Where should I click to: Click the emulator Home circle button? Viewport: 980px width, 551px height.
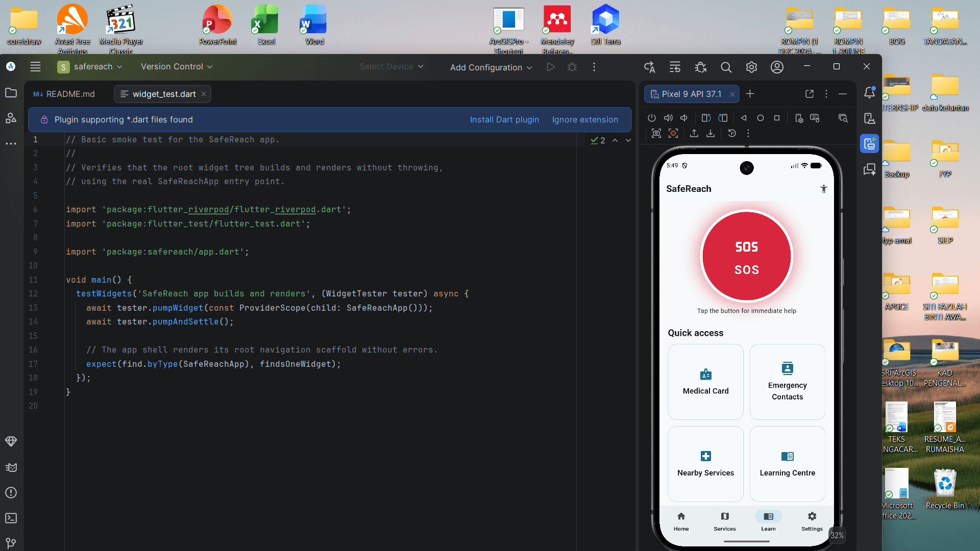pyautogui.click(x=761, y=118)
